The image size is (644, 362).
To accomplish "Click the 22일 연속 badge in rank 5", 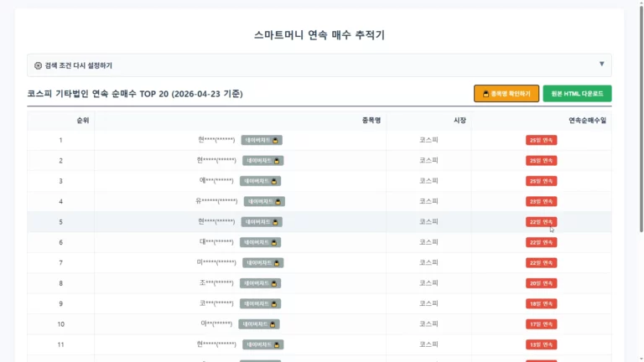I will coord(542,222).
